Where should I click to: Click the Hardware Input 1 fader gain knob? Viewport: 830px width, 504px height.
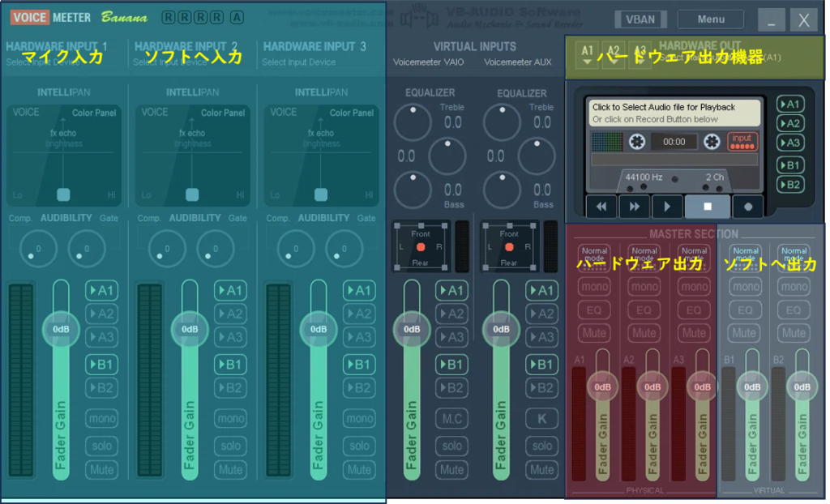pos(61,329)
